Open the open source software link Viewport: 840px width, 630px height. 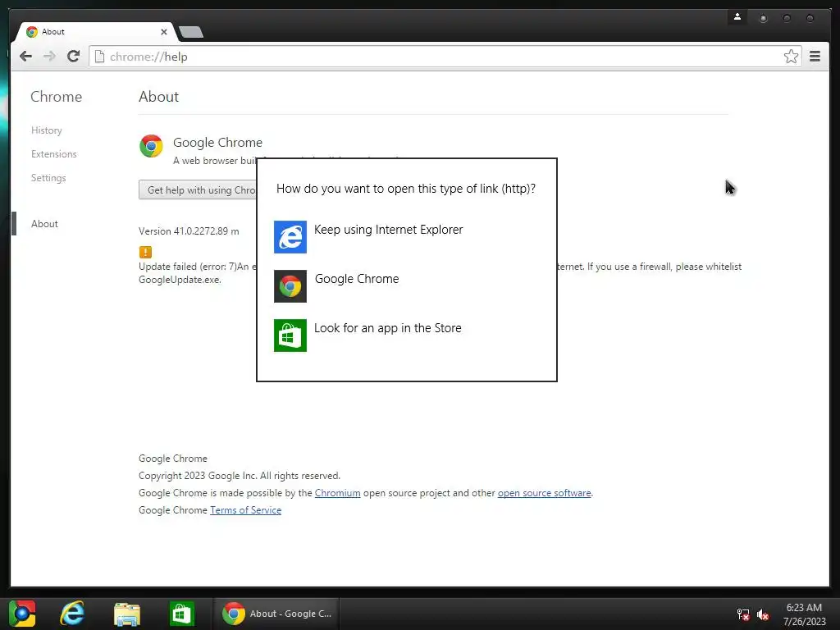pos(545,493)
